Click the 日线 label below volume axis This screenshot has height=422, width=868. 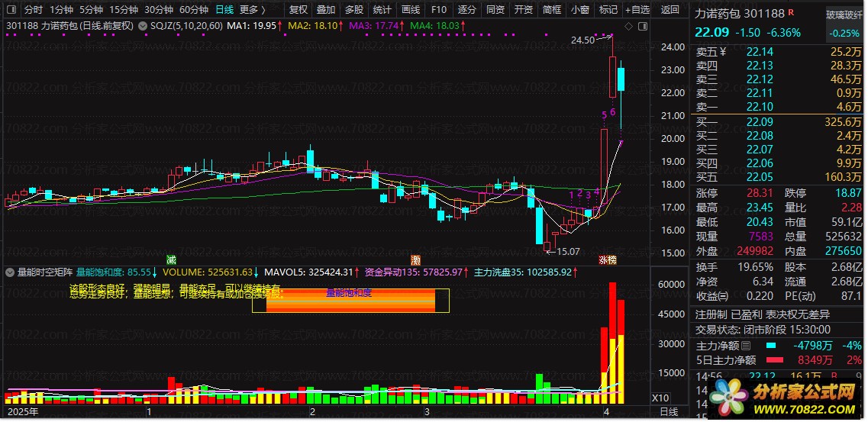(669, 411)
